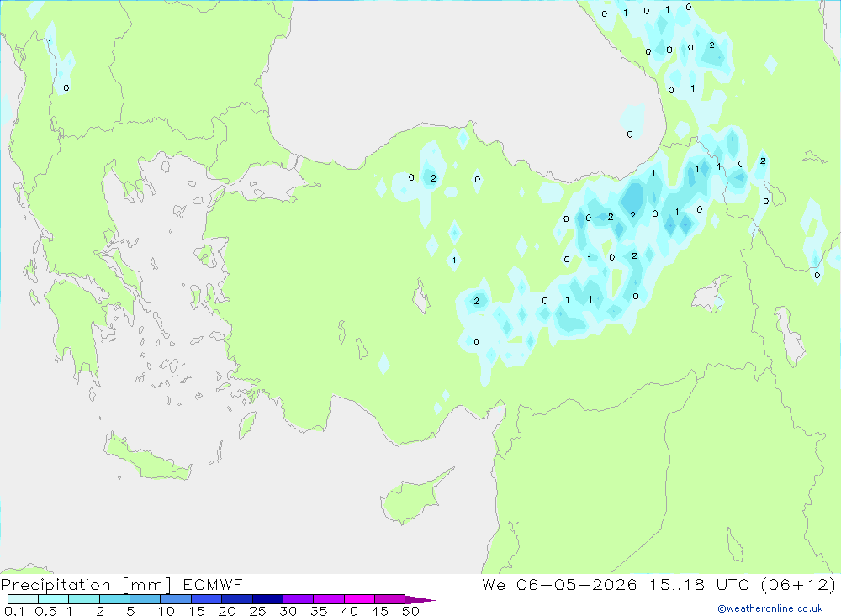Image resolution: width=841 pixels, height=616 pixels.
Task: Click the '50' legend scale label
Action: click(x=410, y=611)
